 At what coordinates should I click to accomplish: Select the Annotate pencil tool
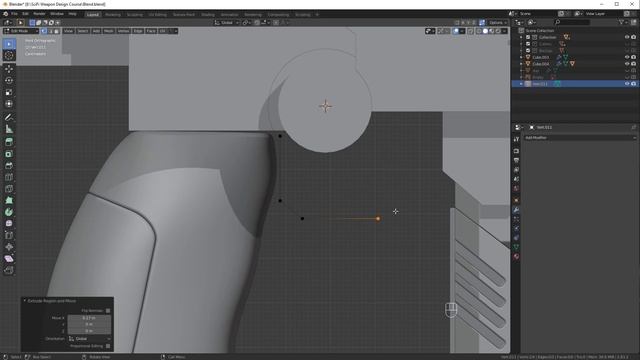(9, 118)
